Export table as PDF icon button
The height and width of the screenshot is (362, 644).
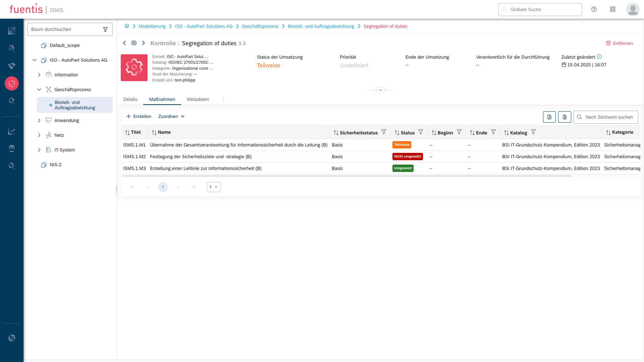[549, 117]
